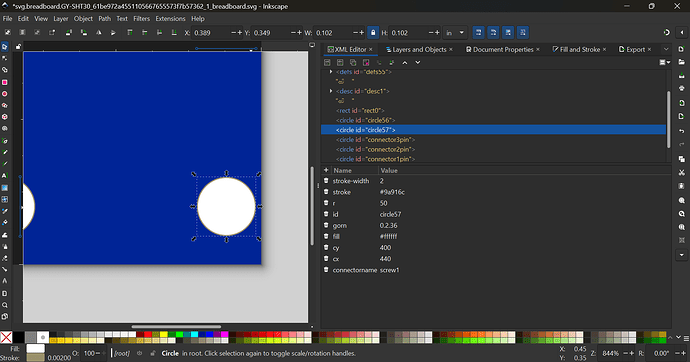This screenshot has height=362, width=690.
Task: Select the Rectangle tool in the toolbox
Action: tap(5, 82)
